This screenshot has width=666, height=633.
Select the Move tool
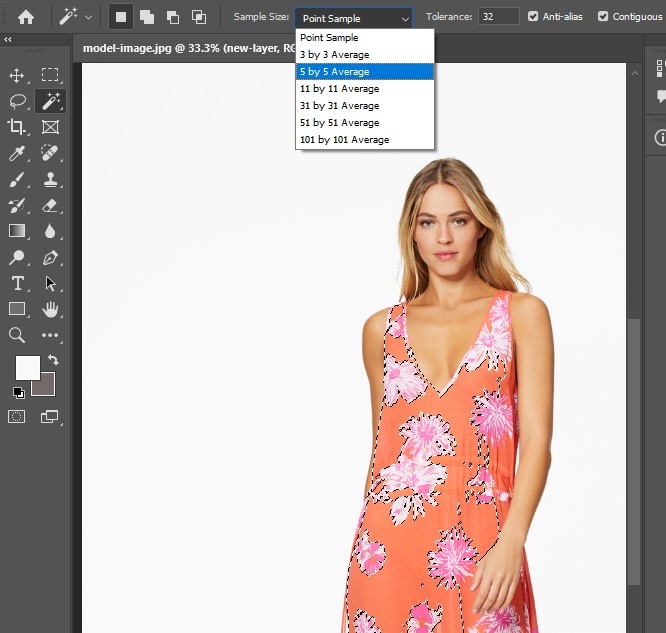[x=17, y=75]
